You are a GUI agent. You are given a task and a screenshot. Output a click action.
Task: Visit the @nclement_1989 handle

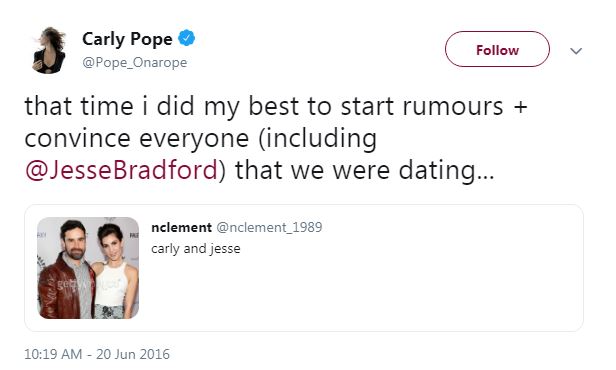pyautogui.click(x=270, y=227)
